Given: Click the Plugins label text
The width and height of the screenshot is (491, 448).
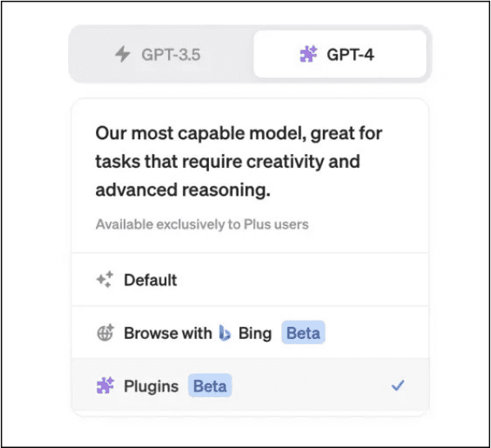Looking at the screenshot, I should (x=152, y=387).
